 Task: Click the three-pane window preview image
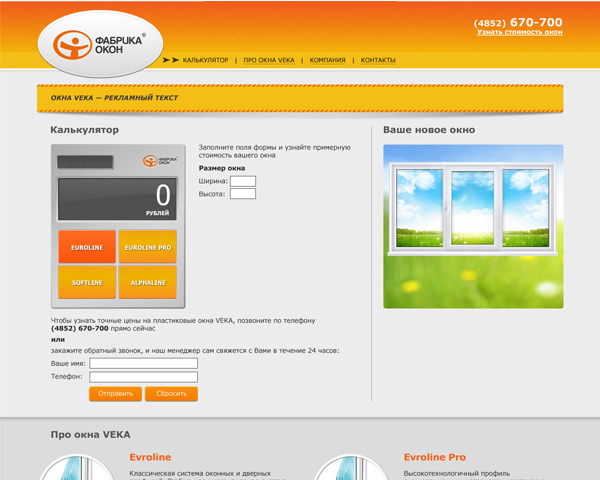[473, 226]
